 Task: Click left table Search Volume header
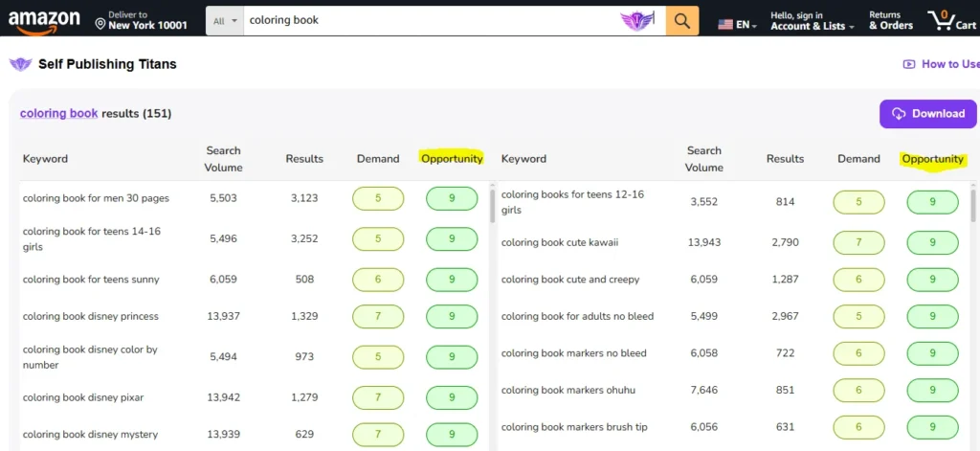(223, 159)
